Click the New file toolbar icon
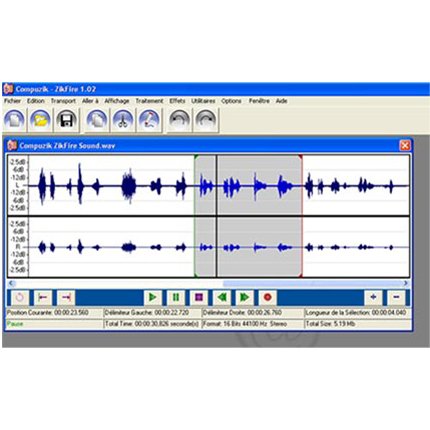This screenshot has width=430, height=430. point(14,120)
